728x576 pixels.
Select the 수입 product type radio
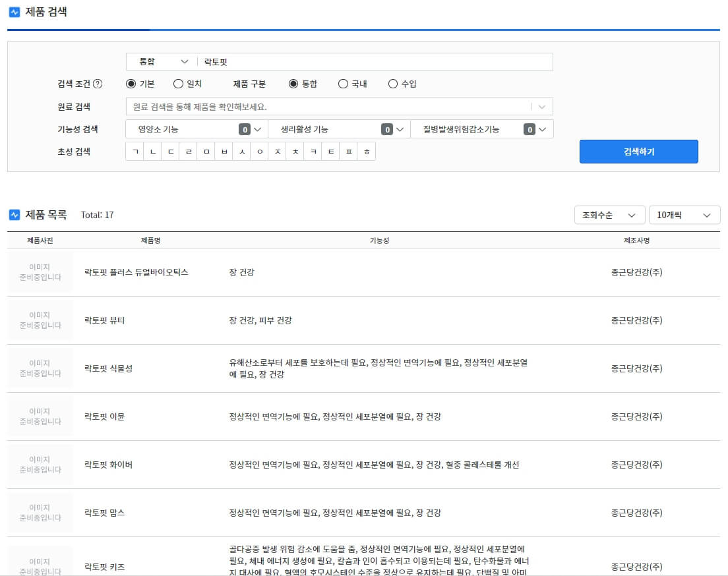pyautogui.click(x=393, y=84)
